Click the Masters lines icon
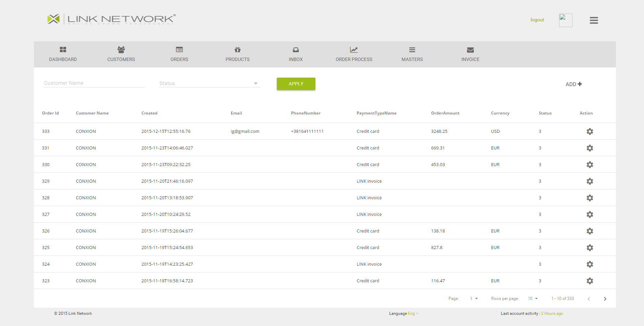Viewport: 644px width, 326px height. tap(412, 50)
